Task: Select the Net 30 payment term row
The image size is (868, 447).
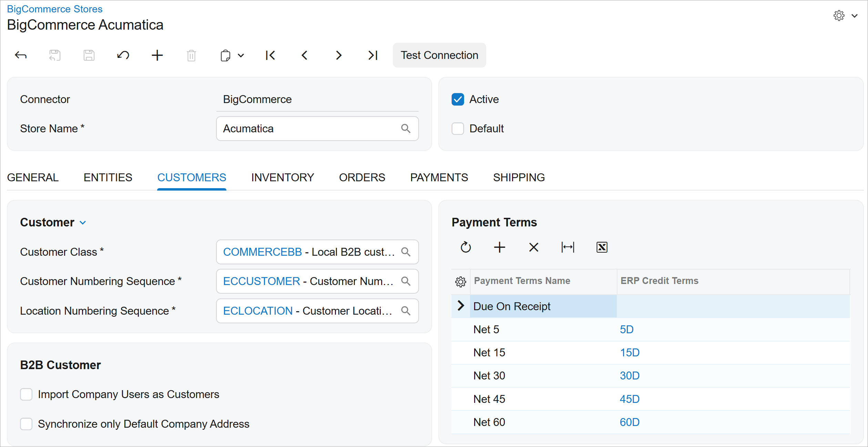Action: pyautogui.click(x=651, y=376)
